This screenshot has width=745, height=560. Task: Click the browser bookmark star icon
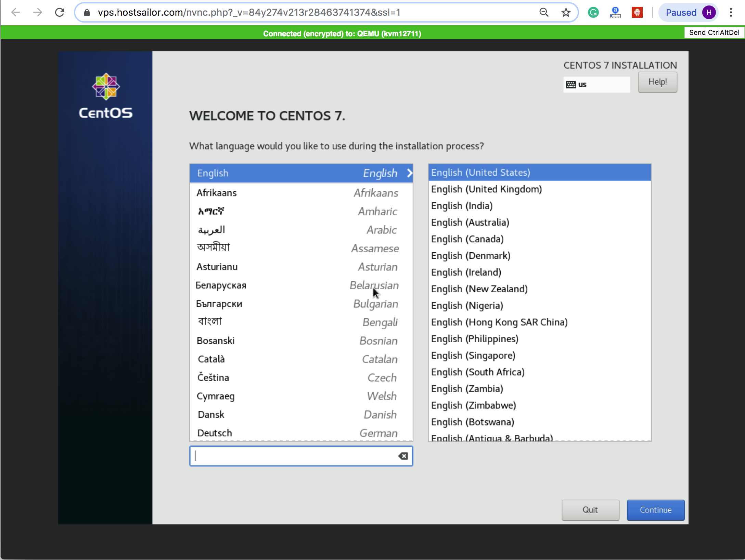566,12
